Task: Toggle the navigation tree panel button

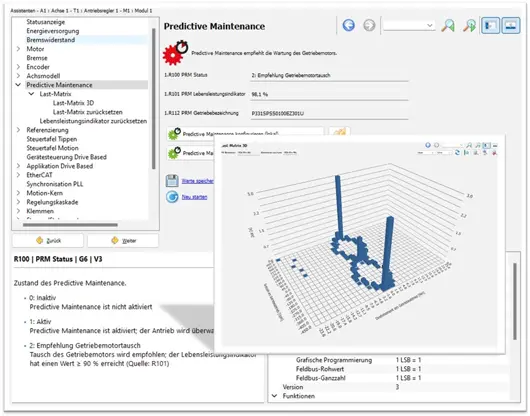Action: click(490, 25)
